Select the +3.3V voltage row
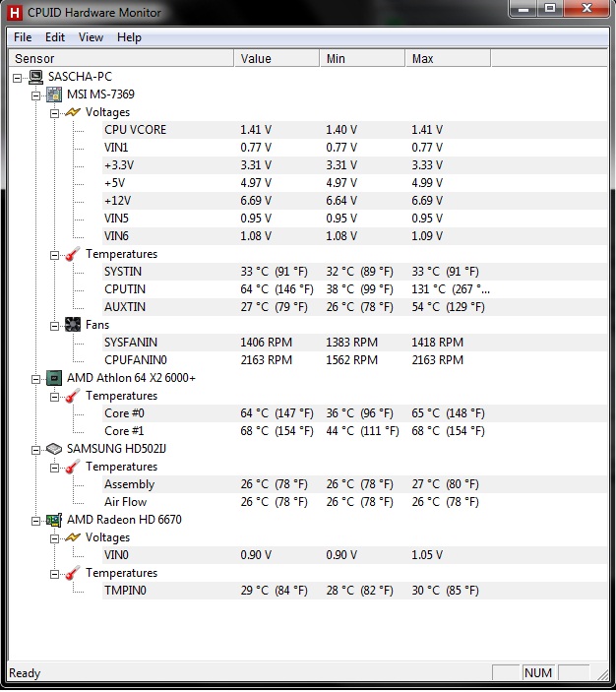Viewport: 616px width, 692px height. click(354, 165)
